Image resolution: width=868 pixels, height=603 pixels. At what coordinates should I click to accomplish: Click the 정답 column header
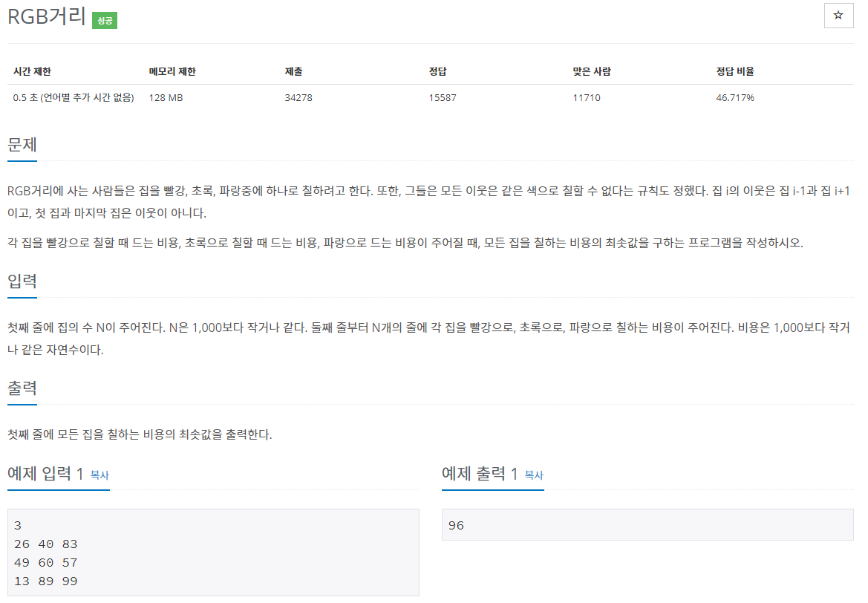pyautogui.click(x=437, y=71)
